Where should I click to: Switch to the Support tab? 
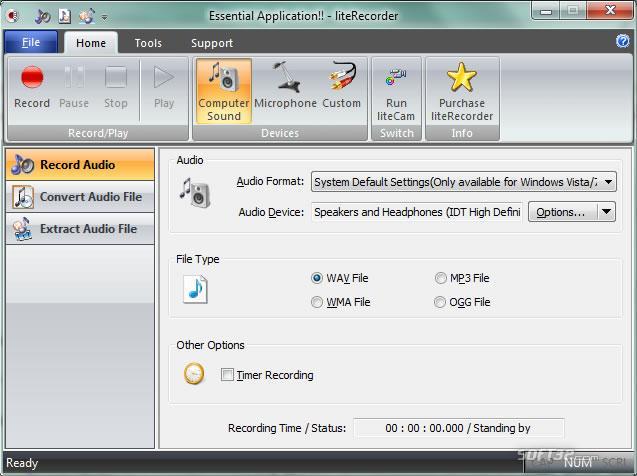(x=212, y=43)
